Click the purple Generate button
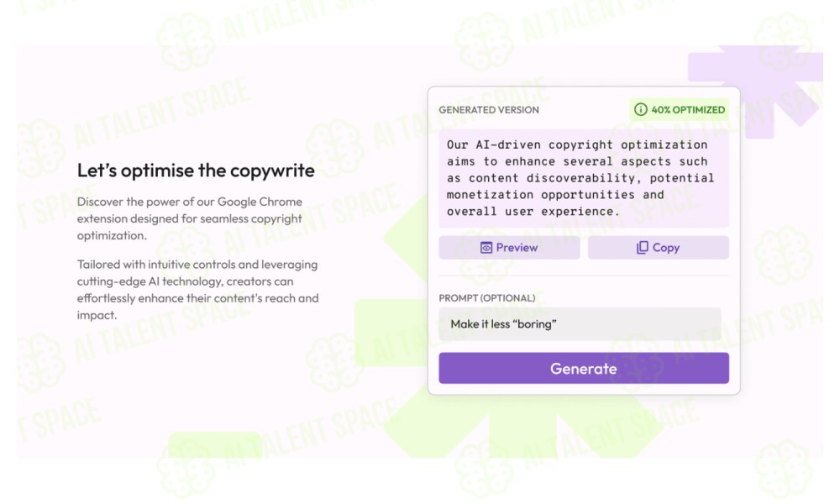Screen dimensions: 840x504 coord(584,368)
